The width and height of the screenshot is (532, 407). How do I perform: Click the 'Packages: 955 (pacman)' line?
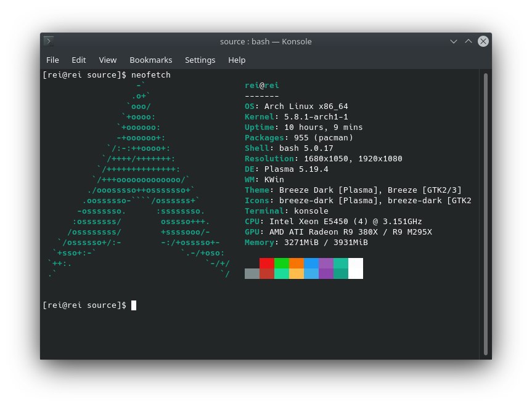point(299,138)
